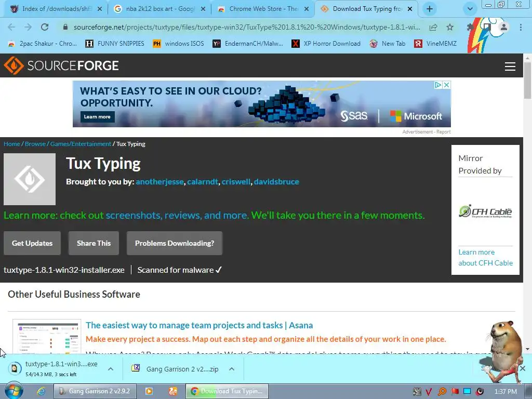Expand options for tuxtype exe download
The image size is (532, 399).
[111, 369]
